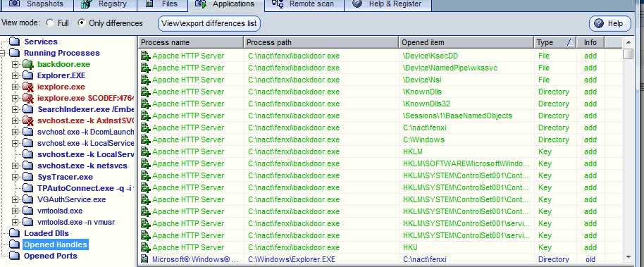Select the Only differences radio button
This screenshot has width=644, height=267.
(82, 23)
